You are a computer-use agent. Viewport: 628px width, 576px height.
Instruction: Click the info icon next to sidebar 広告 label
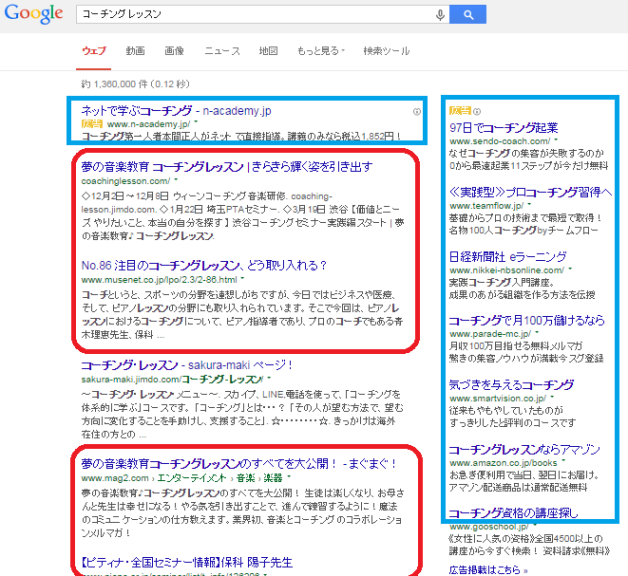pos(477,111)
